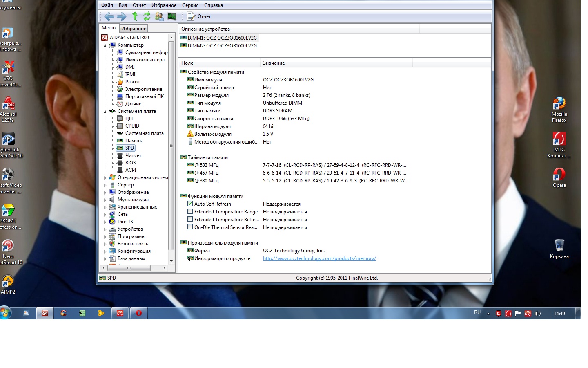Expand the Операционная система tree node

pos(105,178)
